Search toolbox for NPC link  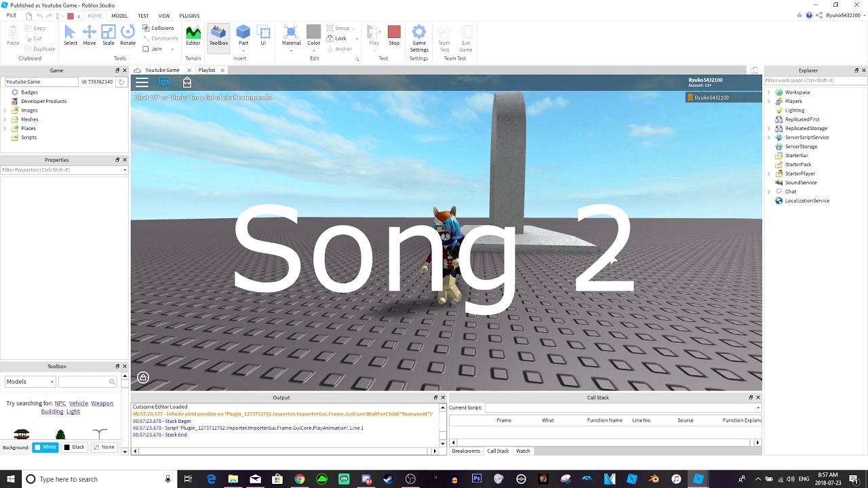tap(60, 403)
